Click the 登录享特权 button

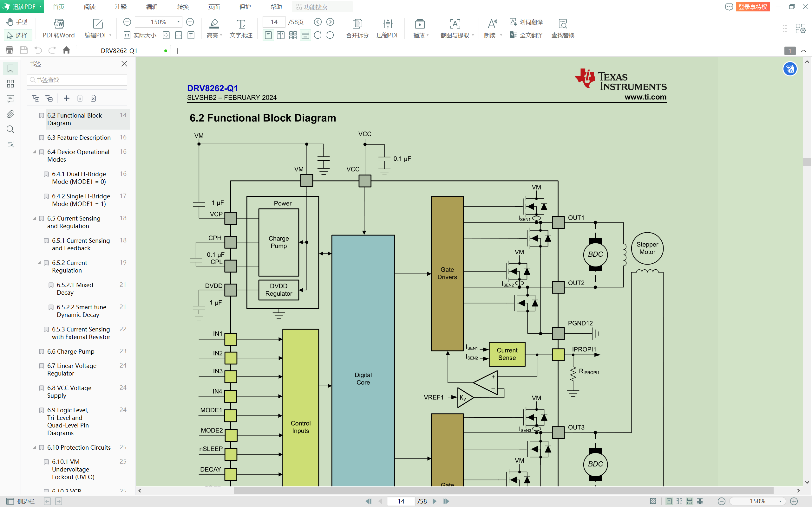click(753, 7)
